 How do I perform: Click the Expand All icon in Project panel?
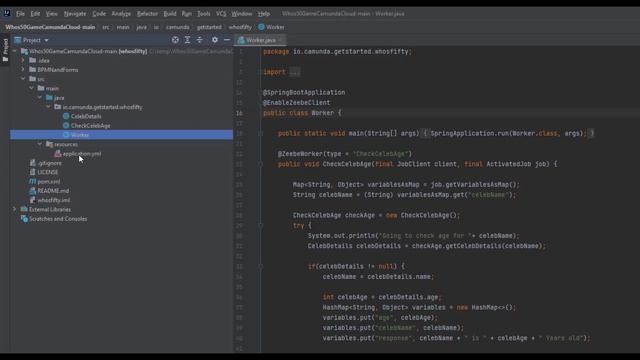point(187,40)
